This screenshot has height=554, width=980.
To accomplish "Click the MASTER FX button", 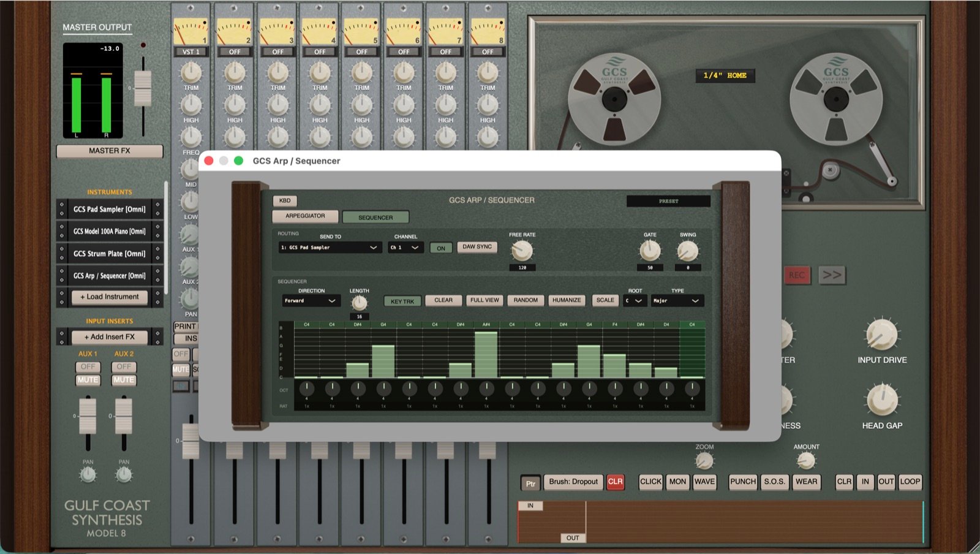I will pos(110,151).
